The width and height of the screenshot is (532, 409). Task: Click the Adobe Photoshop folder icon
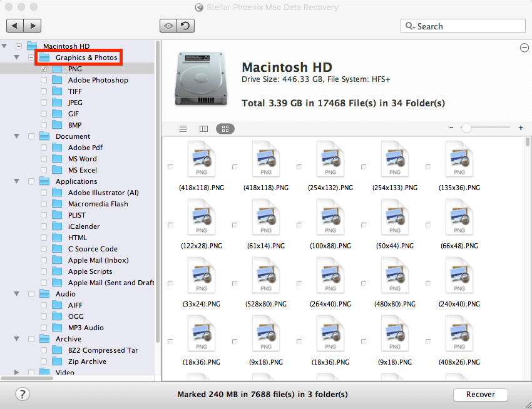point(57,80)
